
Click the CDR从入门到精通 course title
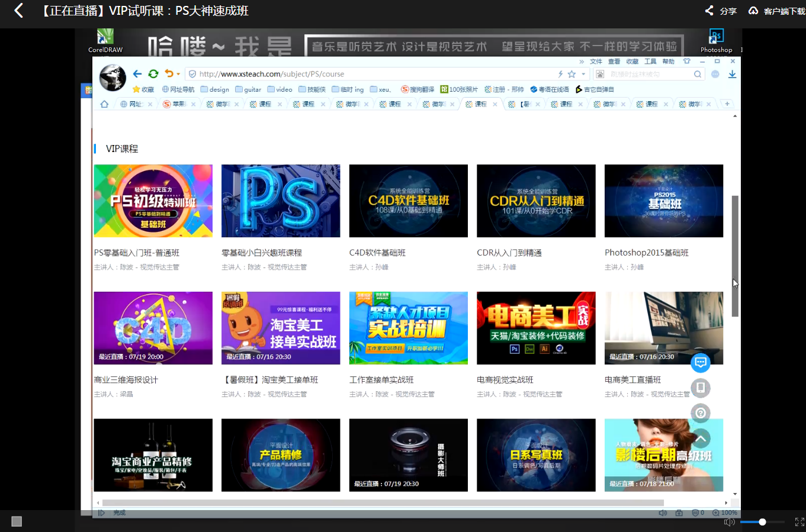(x=509, y=253)
